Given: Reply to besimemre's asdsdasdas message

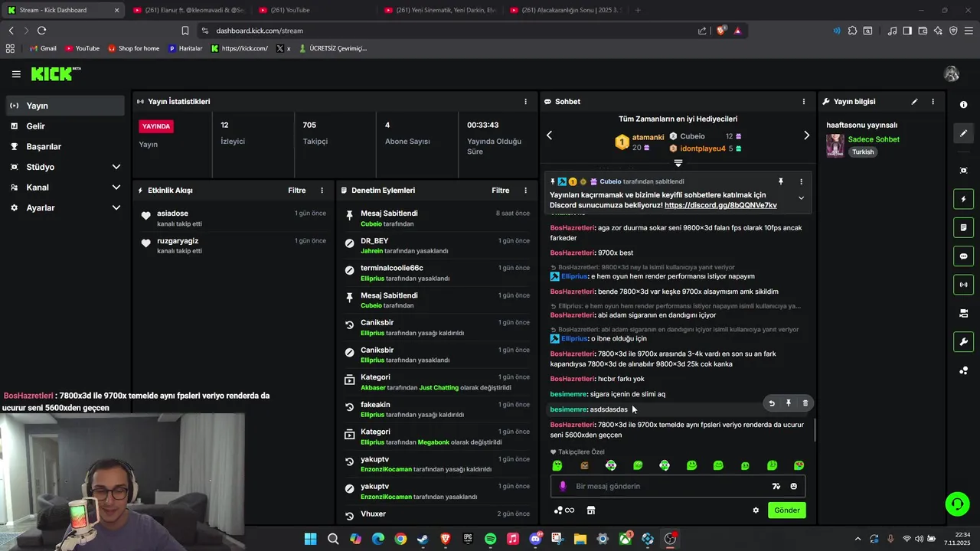Looking at the screenshot, I should pos(772,403).
